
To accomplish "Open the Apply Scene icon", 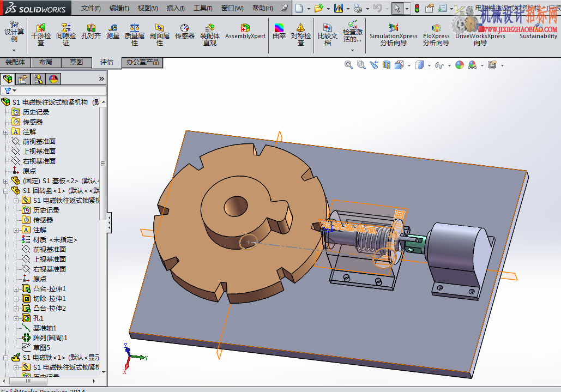I will click(472, 65).
